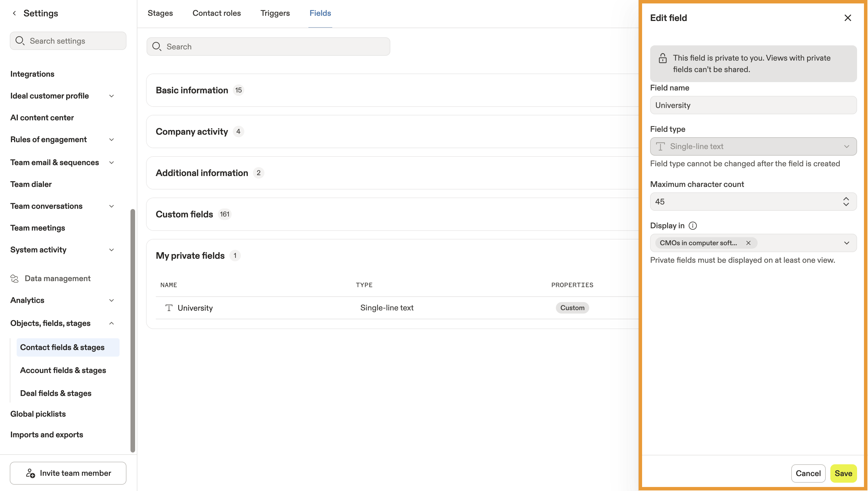Increase the maximum character count stepper
The width and height of the screenshot is (868, 491).
846,199
